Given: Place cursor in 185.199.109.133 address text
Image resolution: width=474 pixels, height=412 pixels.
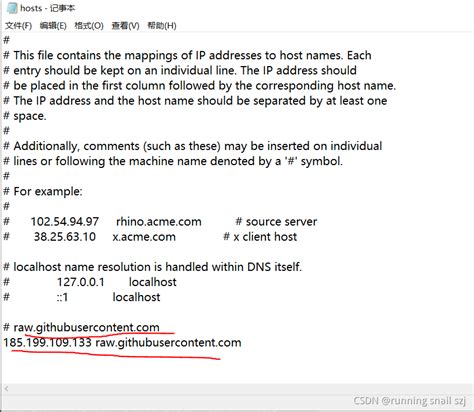Looking at the screenshot, I should [x=47, y=343].
